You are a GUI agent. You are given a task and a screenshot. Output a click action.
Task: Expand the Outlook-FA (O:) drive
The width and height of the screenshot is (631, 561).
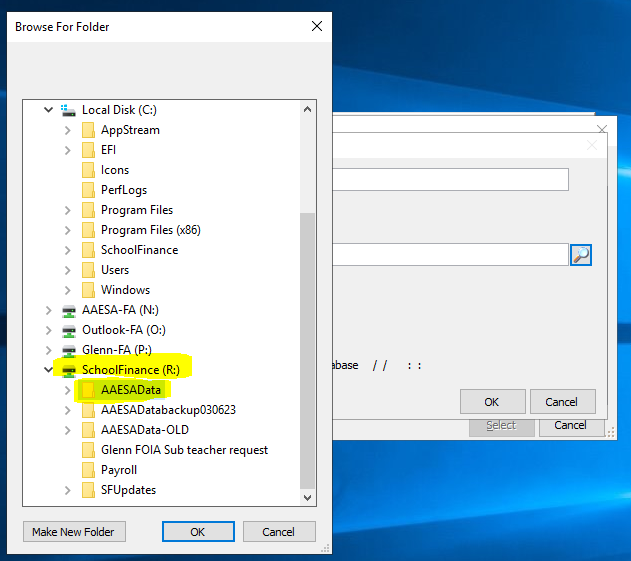48,330
